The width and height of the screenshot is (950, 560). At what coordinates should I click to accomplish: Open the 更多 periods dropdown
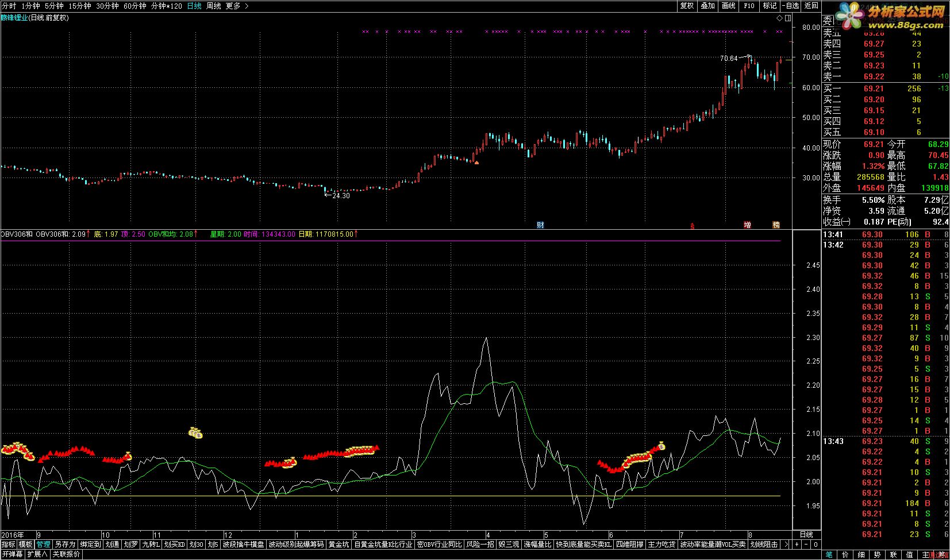[x=237, y=6]
